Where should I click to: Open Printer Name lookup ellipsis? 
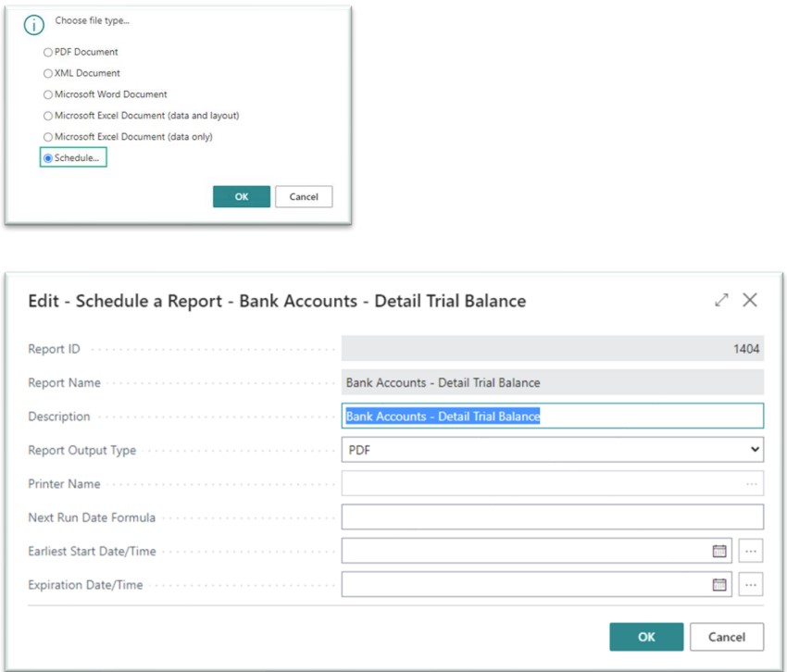(752, 484)
